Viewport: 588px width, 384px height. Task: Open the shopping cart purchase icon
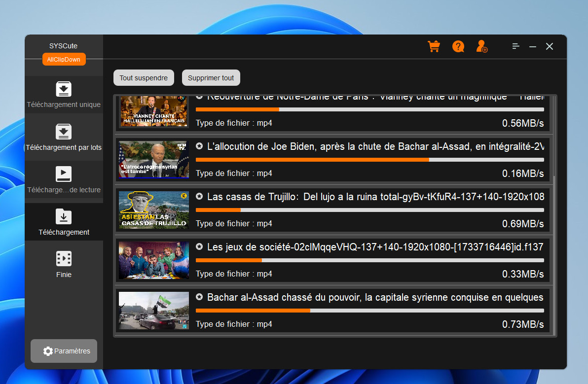pos(434,46)
